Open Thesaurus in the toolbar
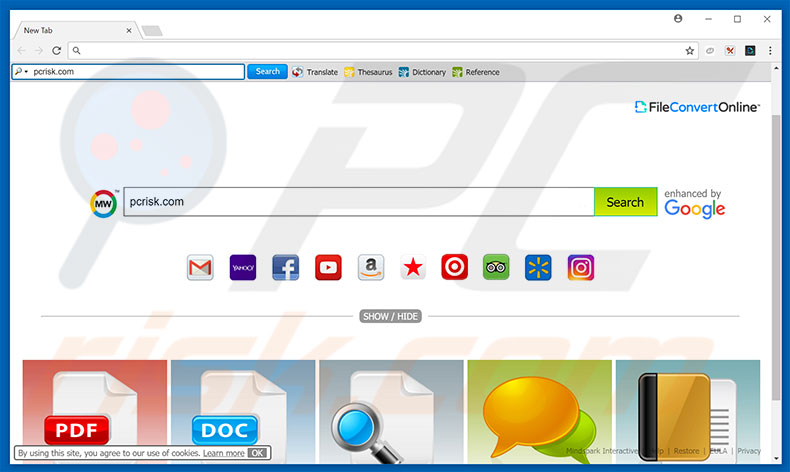The height and width of the screenshot is (472, 790). 368,72
